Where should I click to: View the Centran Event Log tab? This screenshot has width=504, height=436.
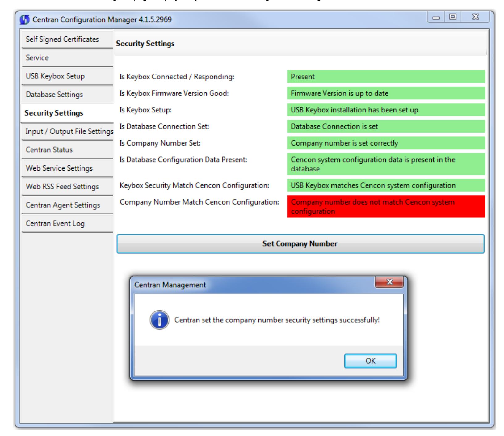coord(67,223)
